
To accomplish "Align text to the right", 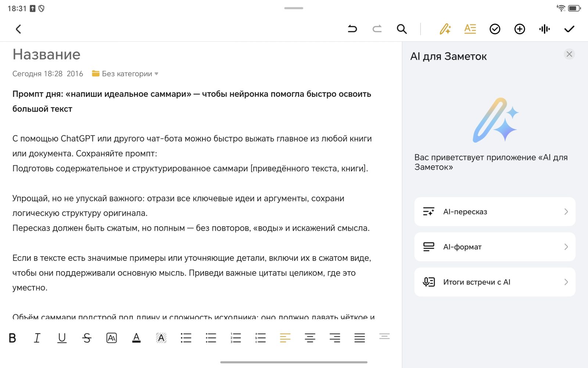I will [x=335, y=338].
